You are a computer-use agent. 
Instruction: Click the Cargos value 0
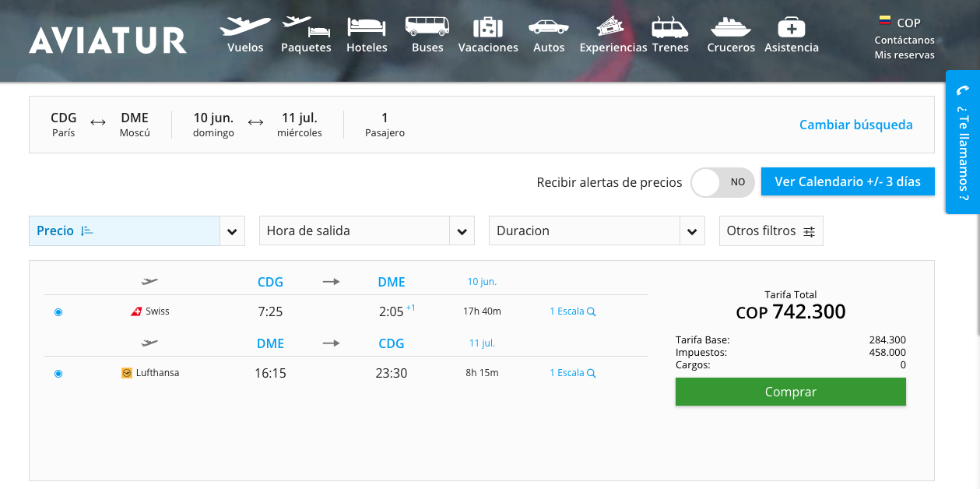903,365
